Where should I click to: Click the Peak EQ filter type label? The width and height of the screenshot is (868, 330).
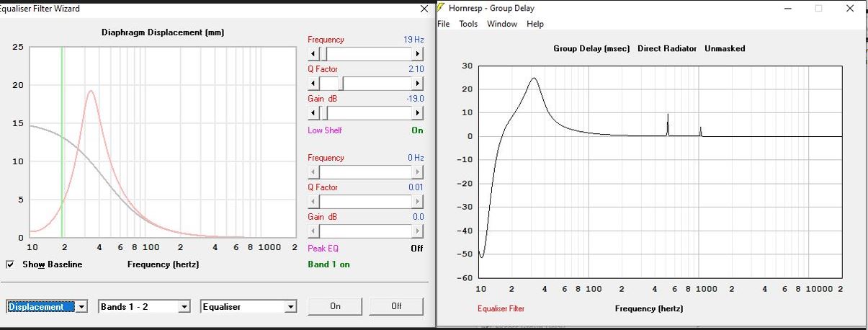[323, 248]
